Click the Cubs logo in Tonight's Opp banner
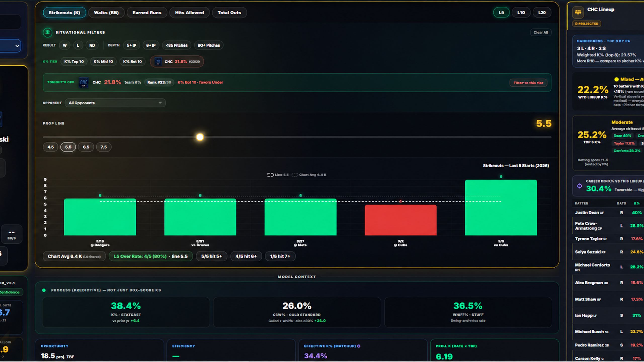Image resolution: width=644 pixels, height=362 pixels. [x=84, y=82]
